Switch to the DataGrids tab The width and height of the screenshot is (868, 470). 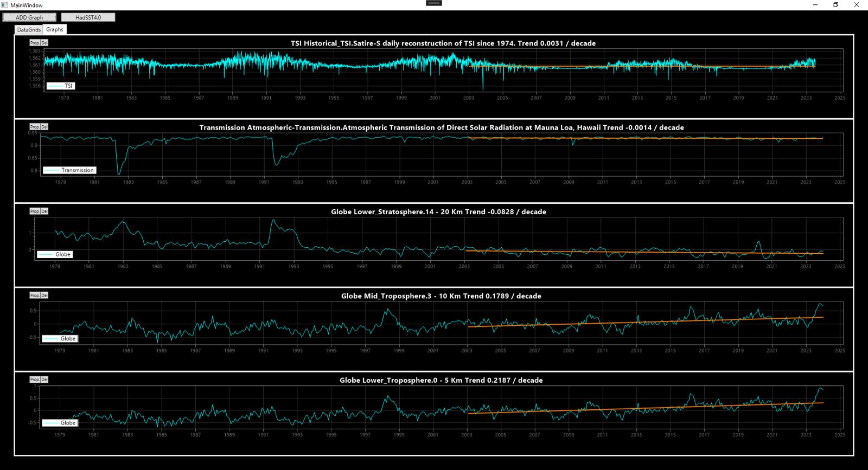coord(29,30)
